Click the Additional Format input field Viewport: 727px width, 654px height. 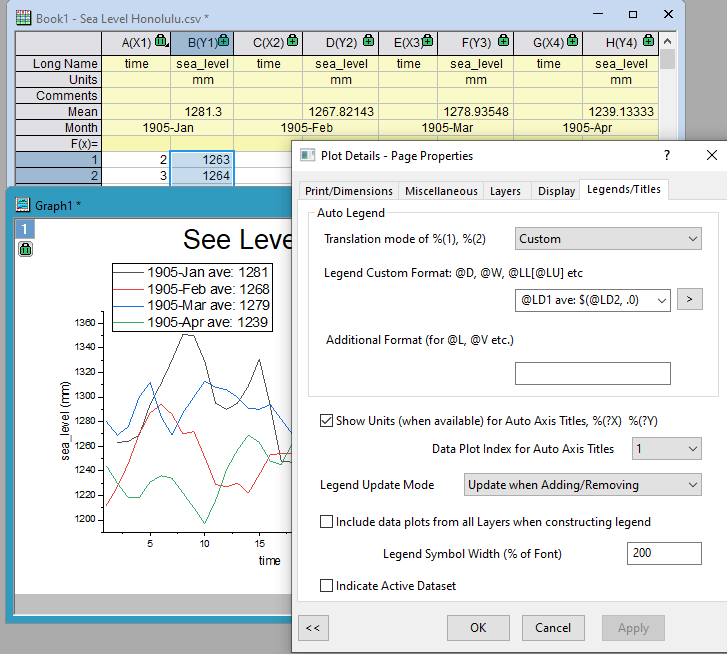592,373
